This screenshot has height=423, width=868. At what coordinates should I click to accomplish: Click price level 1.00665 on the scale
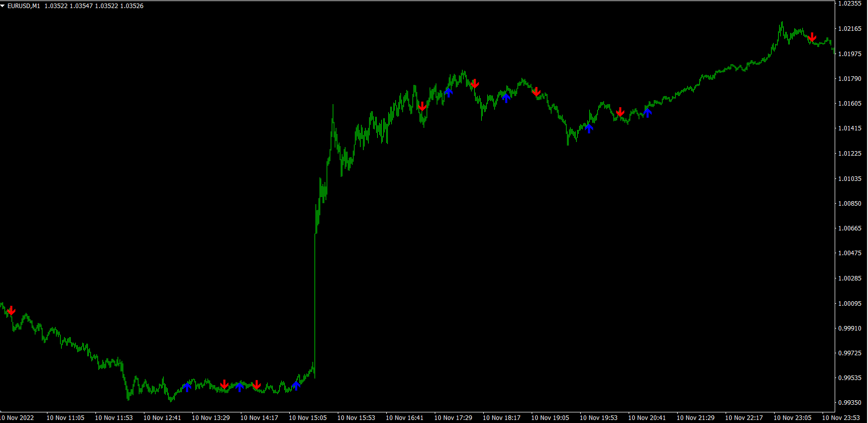coord(850,228)
